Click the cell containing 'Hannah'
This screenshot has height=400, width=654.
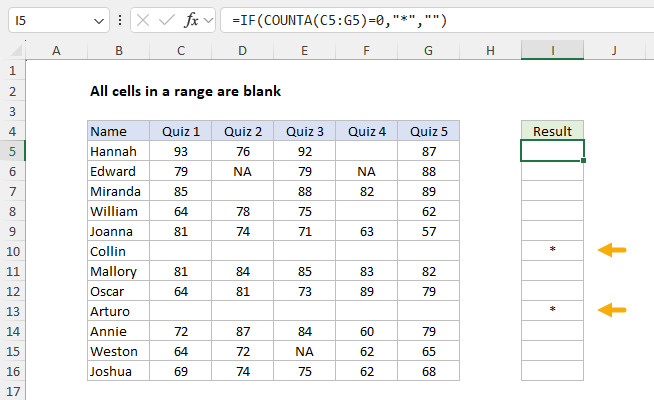pyautogui.click(x=118, y=151)
